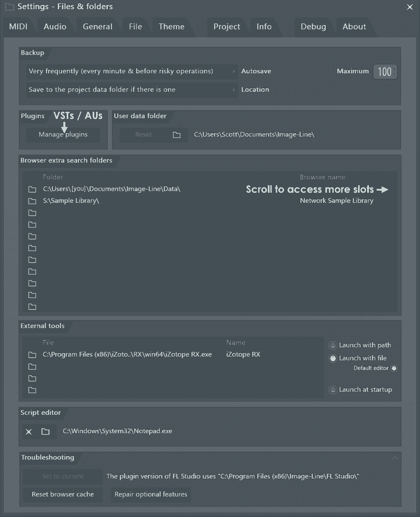Click the folder icon for the Image-Line Data path
The image size is (420, 517).
32,189
